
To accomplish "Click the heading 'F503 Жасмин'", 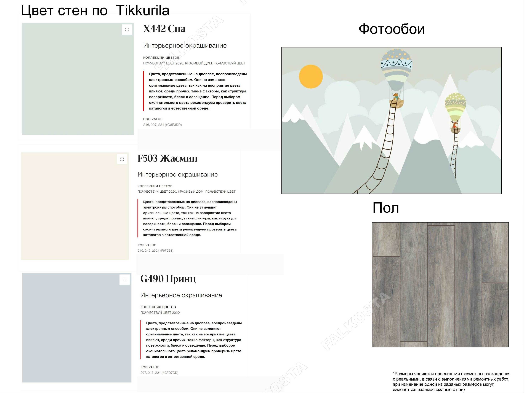I will 167,158.
